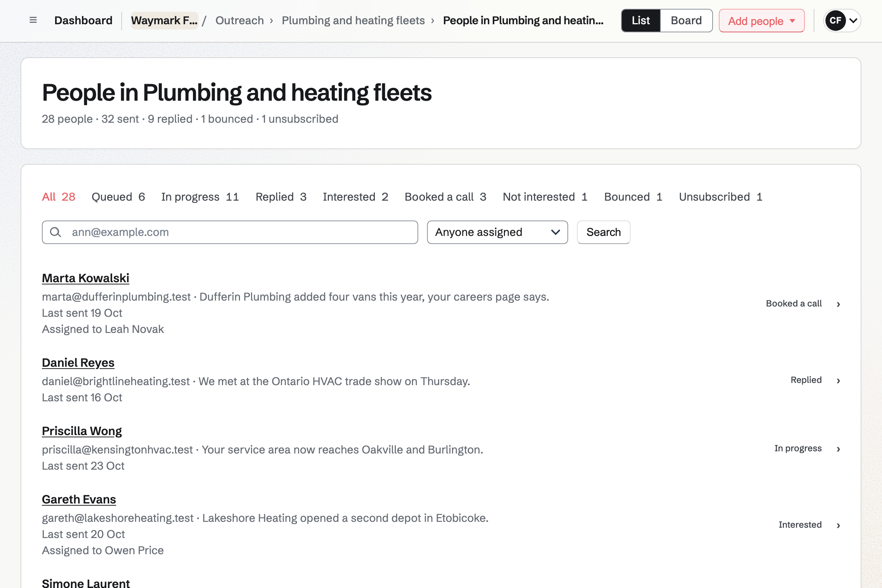Click text 'Assigned to Leah Novak'
Image resolution: width=882 pixels, height=588 pixels.
click(103, 329)
